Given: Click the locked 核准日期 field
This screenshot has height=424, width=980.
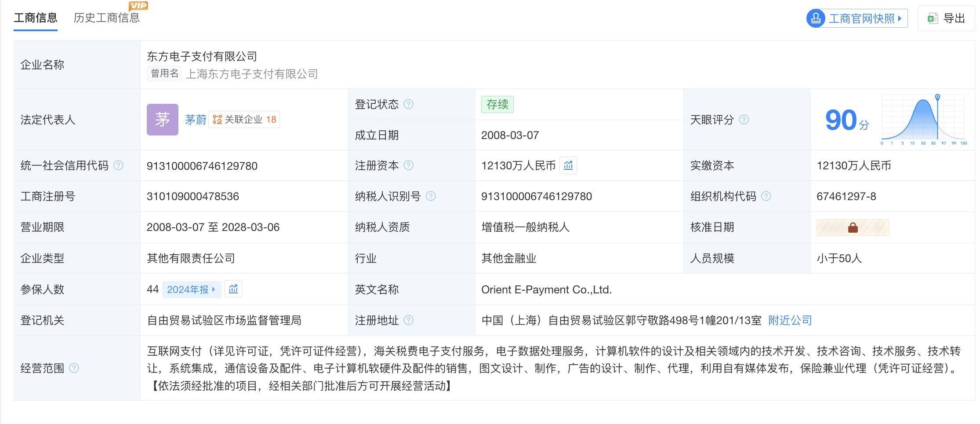Looking at the screenshot, I should click(x=853, y=227).
